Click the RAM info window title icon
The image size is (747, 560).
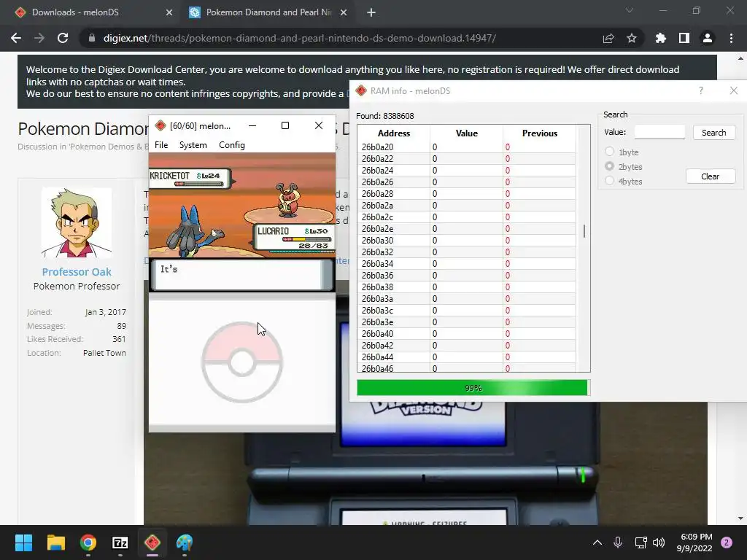pyautogui.click(x=361, y=90)
